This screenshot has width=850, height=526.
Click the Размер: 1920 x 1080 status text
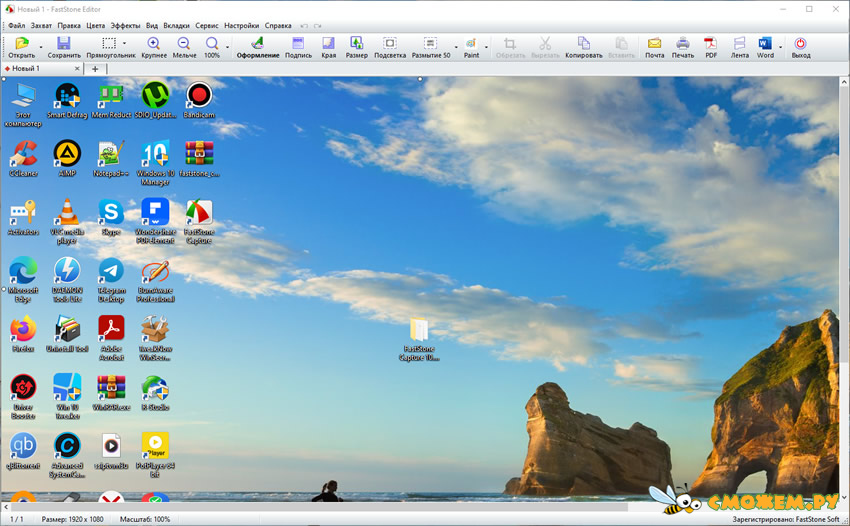[73, 519]
